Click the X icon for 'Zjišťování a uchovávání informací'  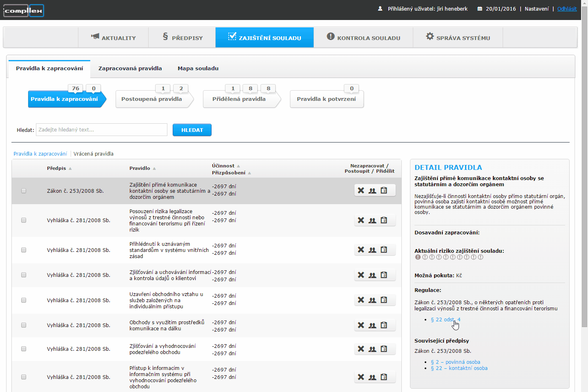[x=361, y=275]
